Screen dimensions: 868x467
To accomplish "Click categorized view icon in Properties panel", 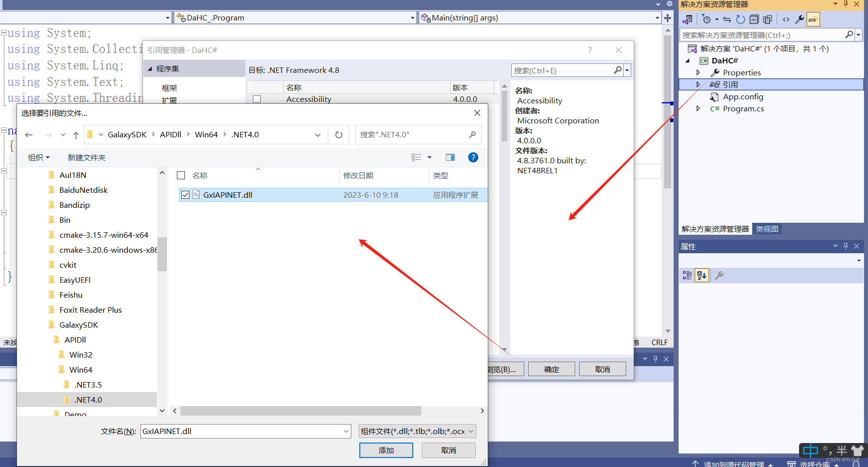I will tap(688, 275).
